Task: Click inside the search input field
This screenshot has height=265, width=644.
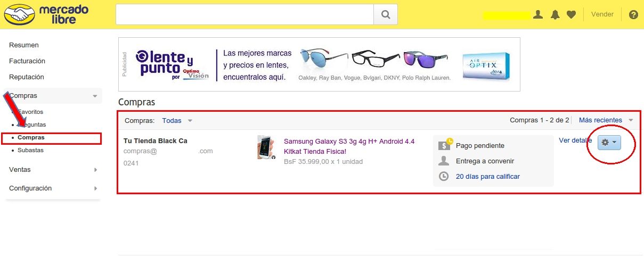Action: [x=245, y=14]
